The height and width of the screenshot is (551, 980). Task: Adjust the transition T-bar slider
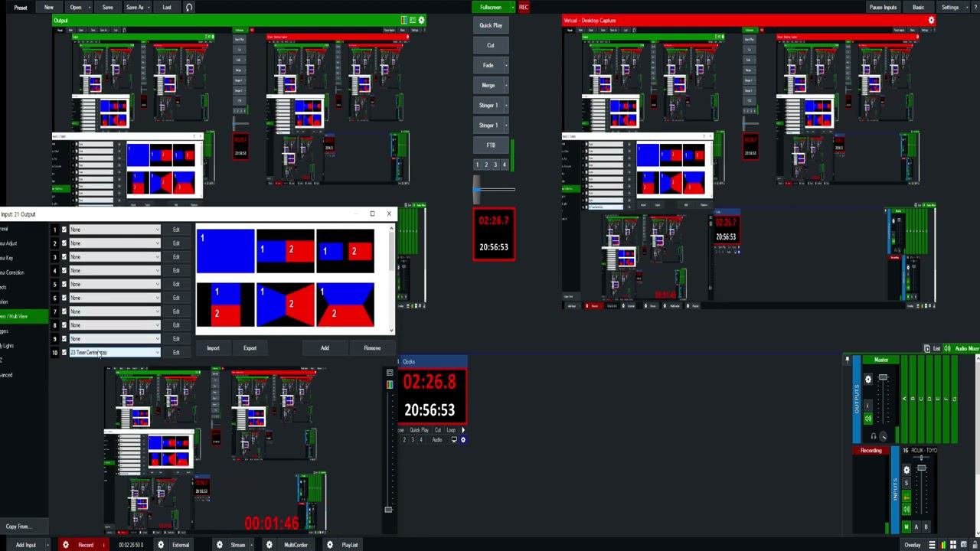click(478, 189)
